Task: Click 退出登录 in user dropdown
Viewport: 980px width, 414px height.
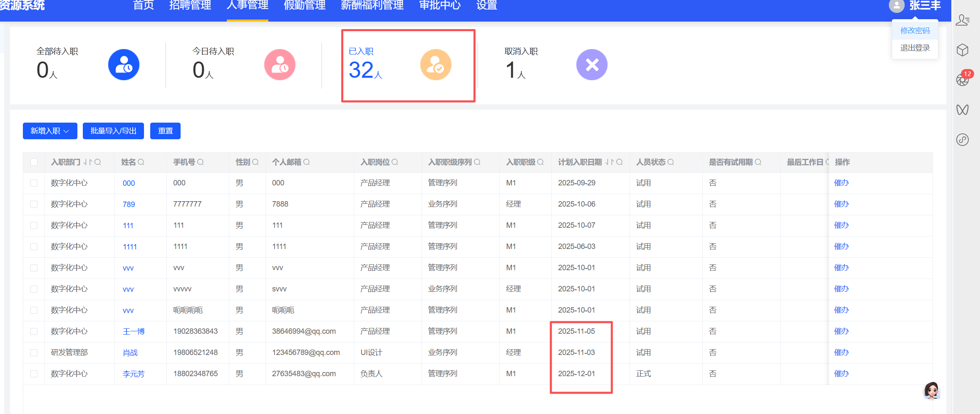Action: 915,48
